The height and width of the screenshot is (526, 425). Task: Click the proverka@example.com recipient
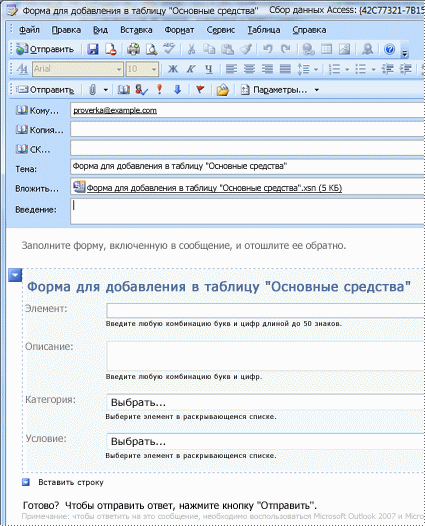click(x=115, y=110)
